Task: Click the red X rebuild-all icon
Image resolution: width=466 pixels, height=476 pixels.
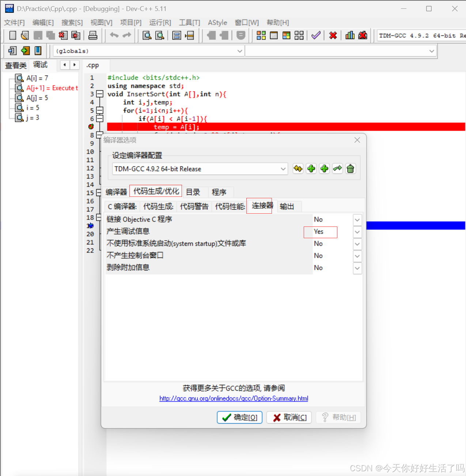Action: click(x=333, y=35)
